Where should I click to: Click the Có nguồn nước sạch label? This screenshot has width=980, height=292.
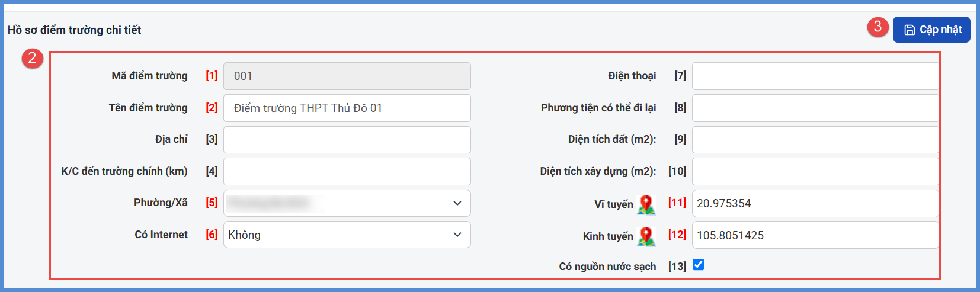607,267
